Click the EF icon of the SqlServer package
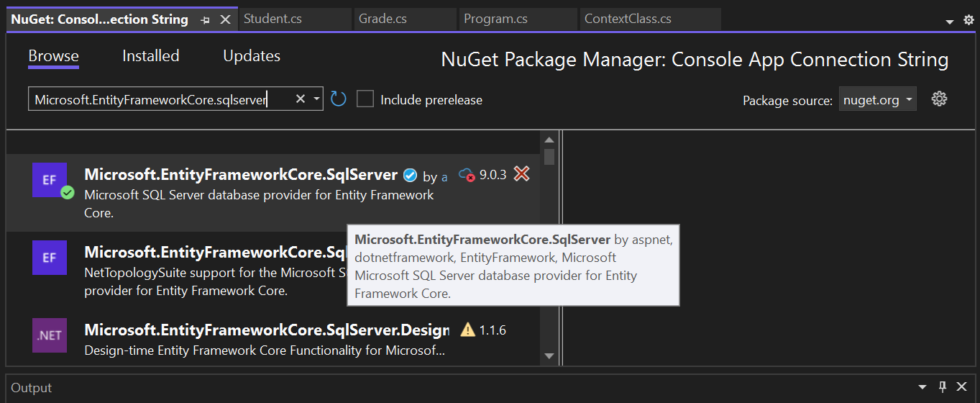 coord(50,180)
